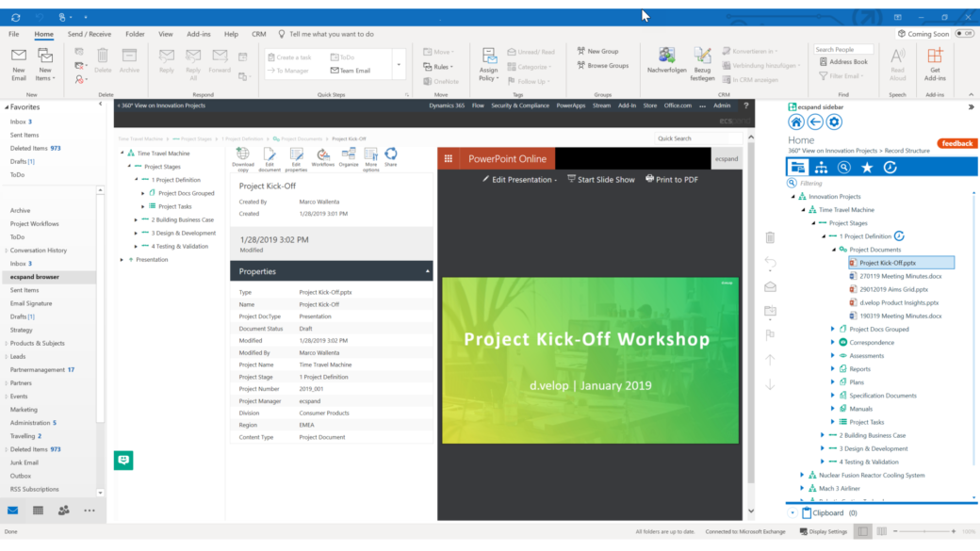
Task: Open Dynamics 365 link in top bar
Action: 447,105
